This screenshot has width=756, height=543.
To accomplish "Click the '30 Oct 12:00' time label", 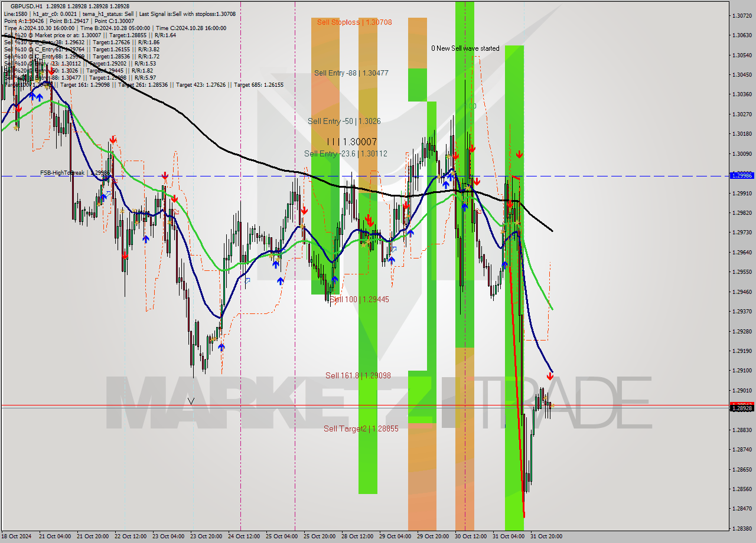I will (471, 537).
